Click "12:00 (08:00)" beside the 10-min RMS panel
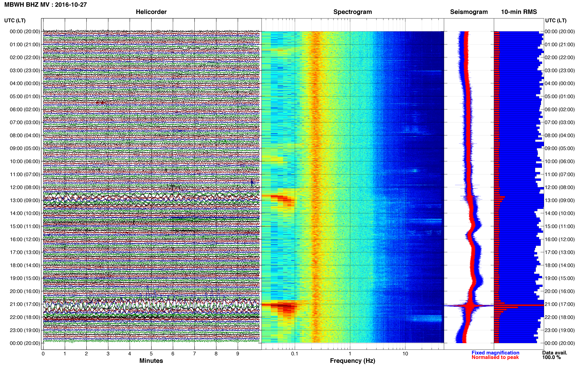 click(x=560, y=187)
